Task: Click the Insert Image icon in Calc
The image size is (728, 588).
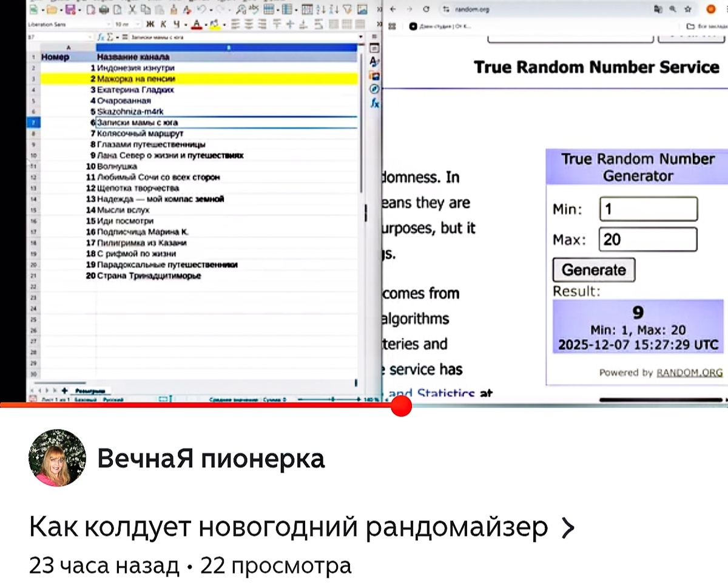Action: tap(362, 10)
